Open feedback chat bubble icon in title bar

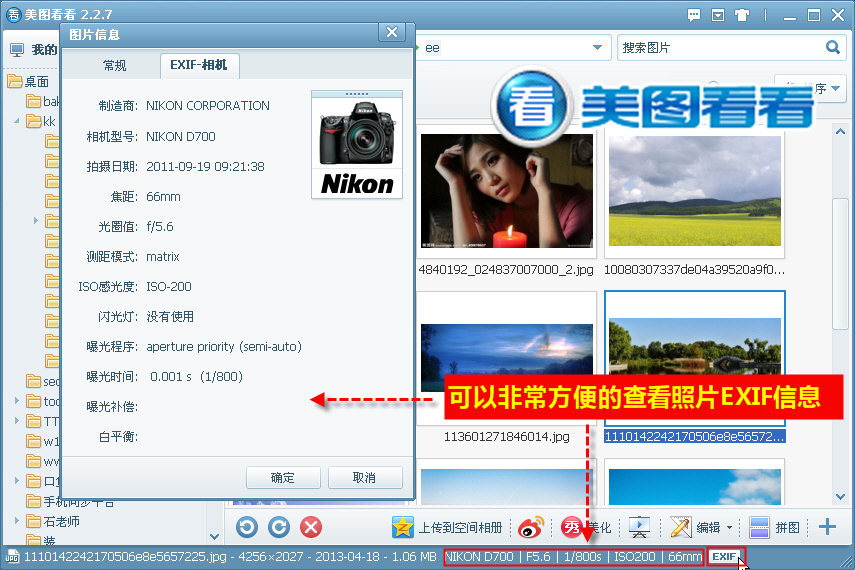[694, 15]
